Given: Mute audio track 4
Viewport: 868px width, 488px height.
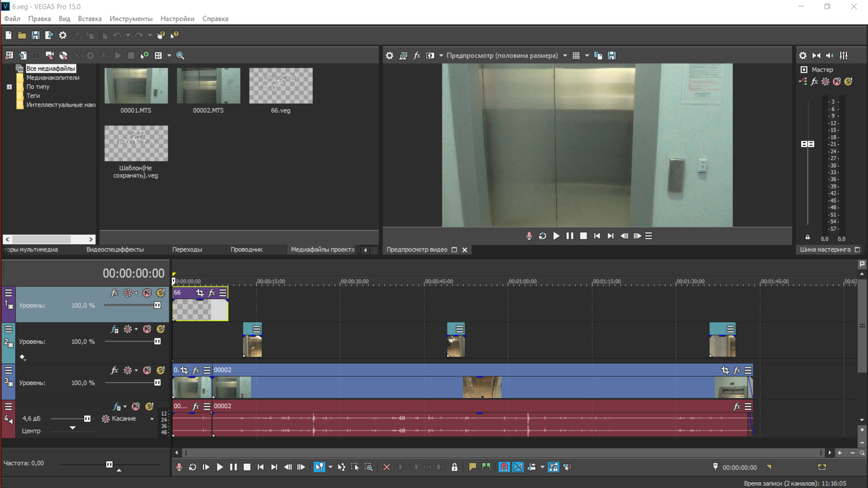Looking at the screenshot, I should click(x=136, y=407).
